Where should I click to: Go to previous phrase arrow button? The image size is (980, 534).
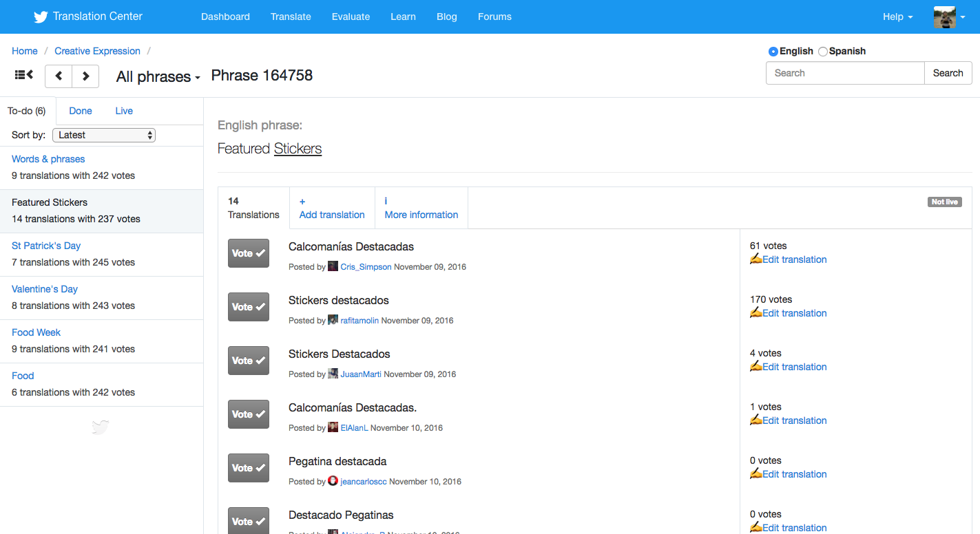[59, 76]
